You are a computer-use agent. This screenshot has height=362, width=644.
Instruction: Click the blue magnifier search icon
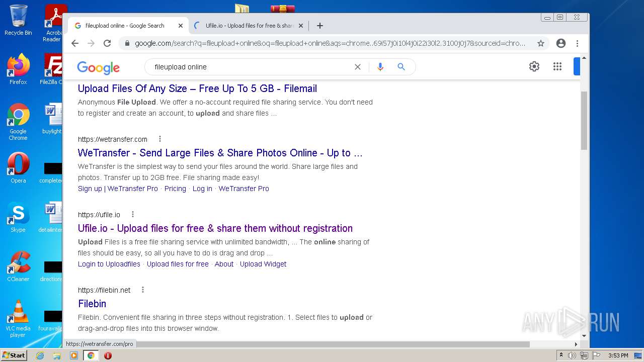click(x=401, y=67)
